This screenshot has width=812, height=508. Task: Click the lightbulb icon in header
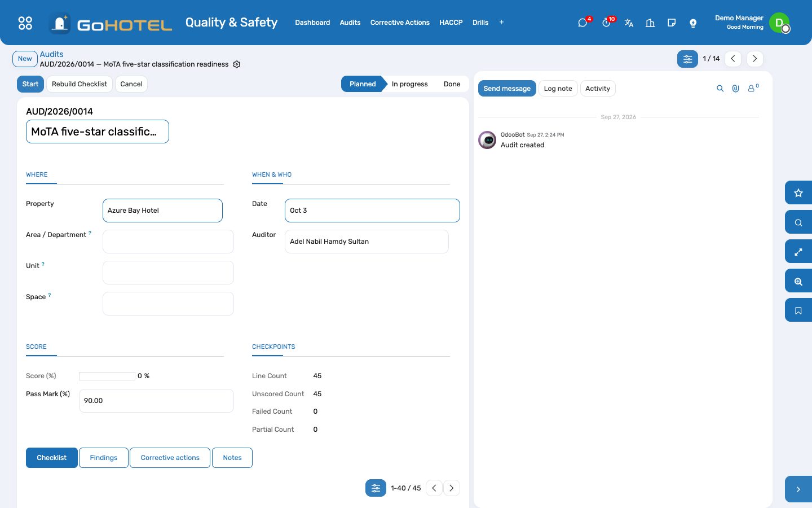tap(693, 23)
